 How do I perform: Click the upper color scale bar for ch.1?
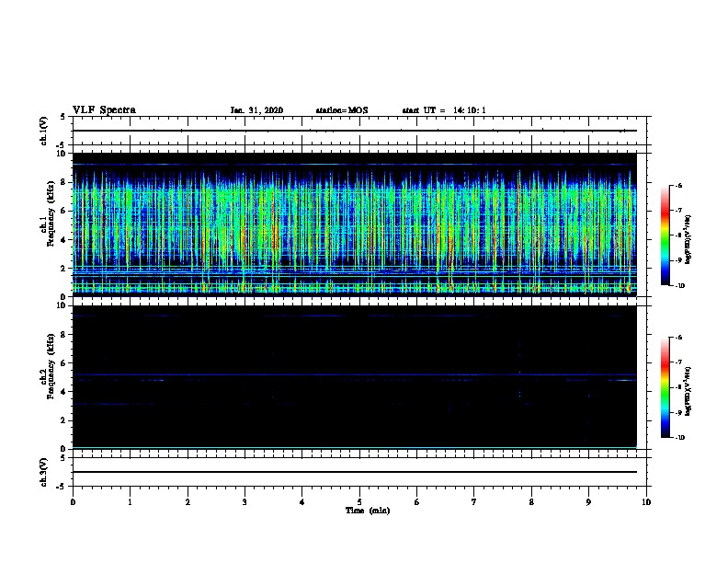coord(665,236)
